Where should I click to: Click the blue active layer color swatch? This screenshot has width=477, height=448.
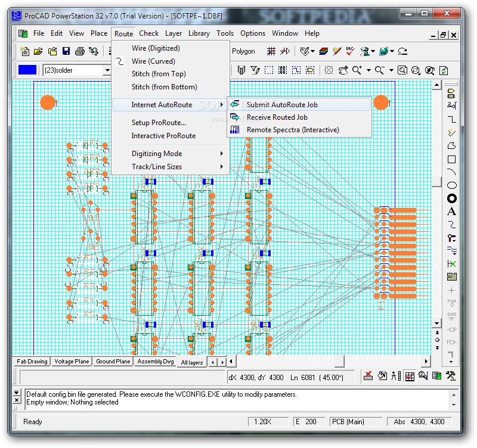click(27, 70)
